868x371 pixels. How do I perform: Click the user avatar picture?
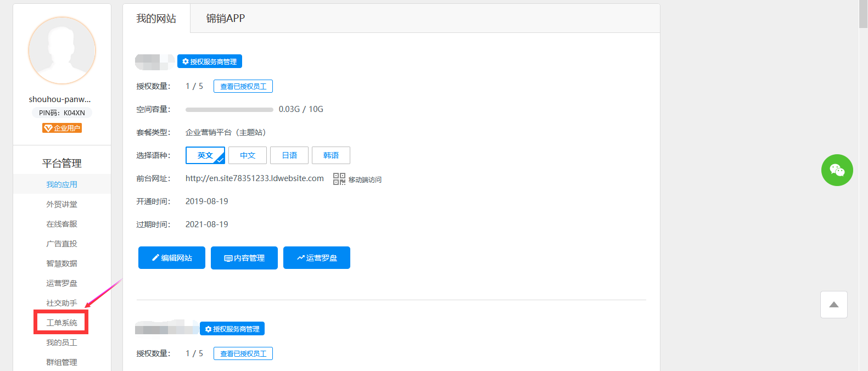pos(62,50)
